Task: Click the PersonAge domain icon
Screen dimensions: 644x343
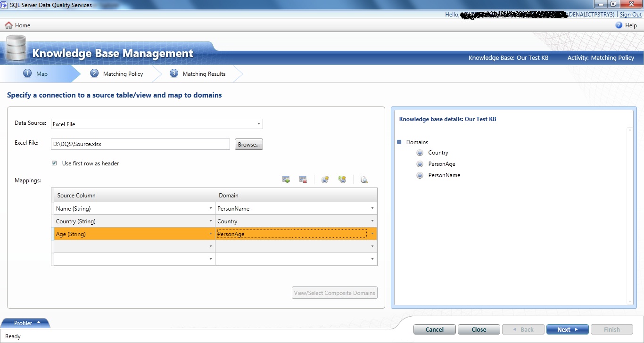Action: coord(420,164)
